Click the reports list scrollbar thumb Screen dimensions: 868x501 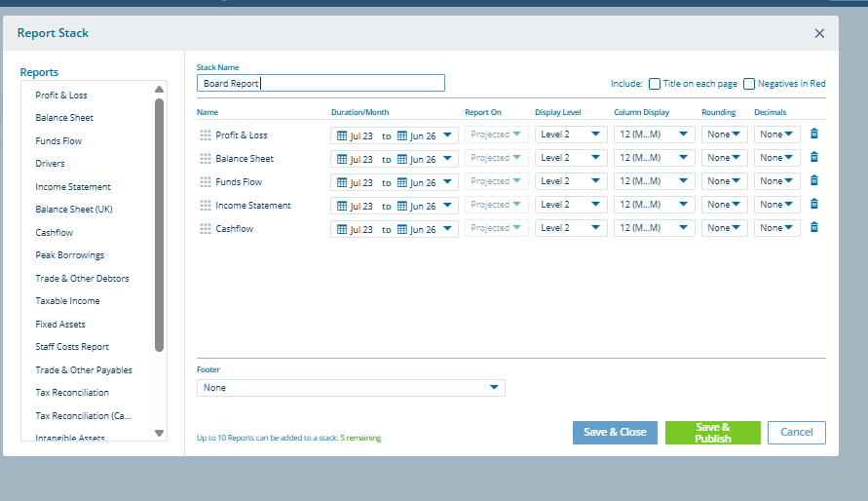160,225
